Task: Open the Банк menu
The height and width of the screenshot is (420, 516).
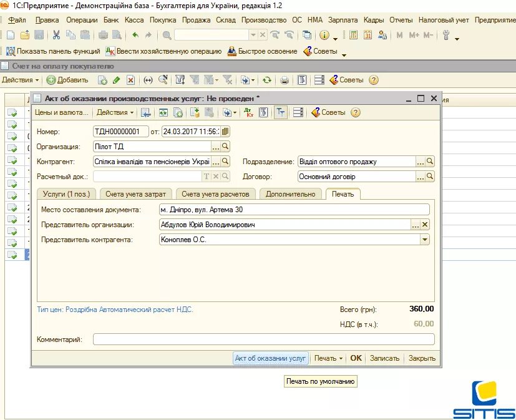Action: click(x=111, y=20)
